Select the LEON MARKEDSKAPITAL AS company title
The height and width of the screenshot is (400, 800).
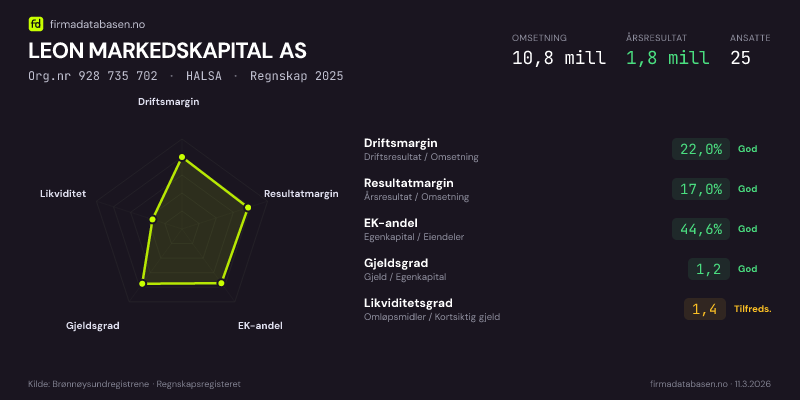[167, 50]
